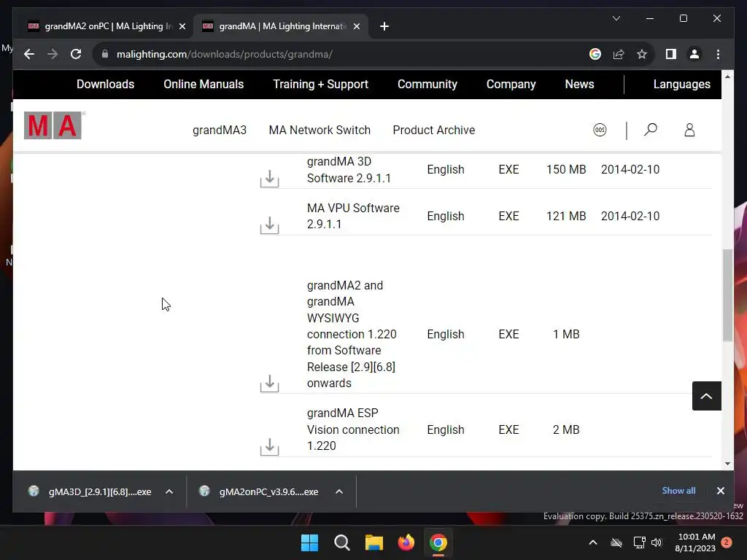The image size is (747, 560).
Task: Bookmark this page with star icon
Action: pos(642,54)
